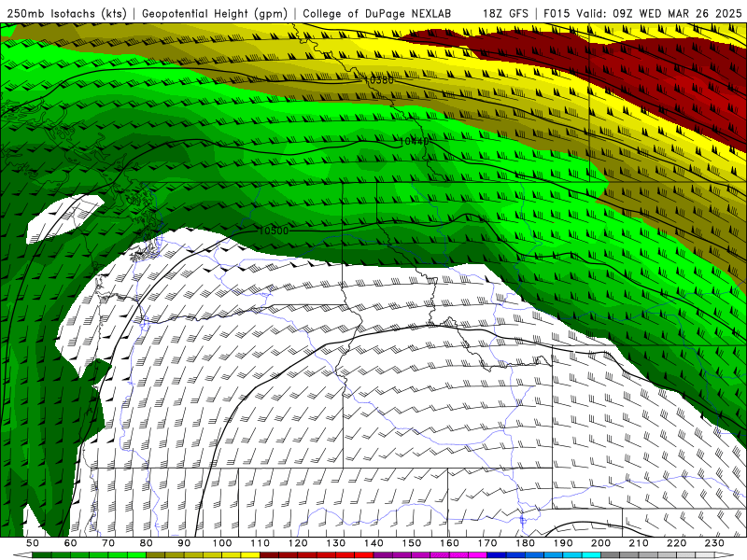Select the 170 legend label
The width and height of the screenshot is (747, 560).
coord(486,543)
